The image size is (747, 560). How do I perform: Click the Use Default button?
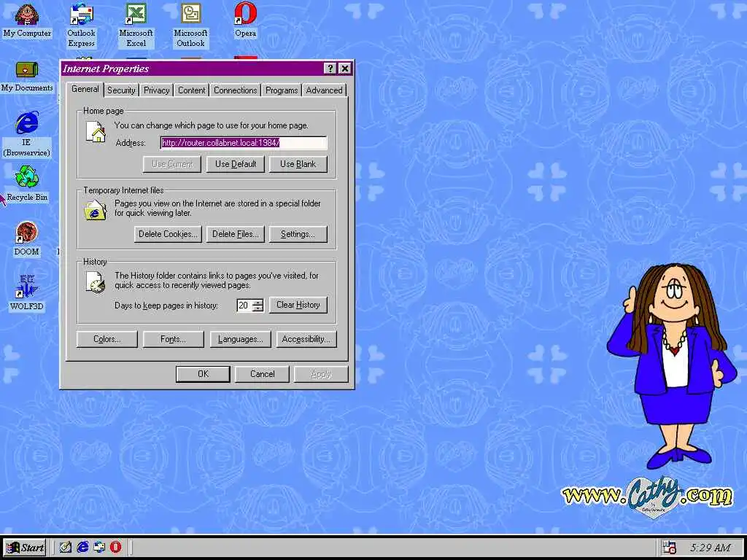236,164
